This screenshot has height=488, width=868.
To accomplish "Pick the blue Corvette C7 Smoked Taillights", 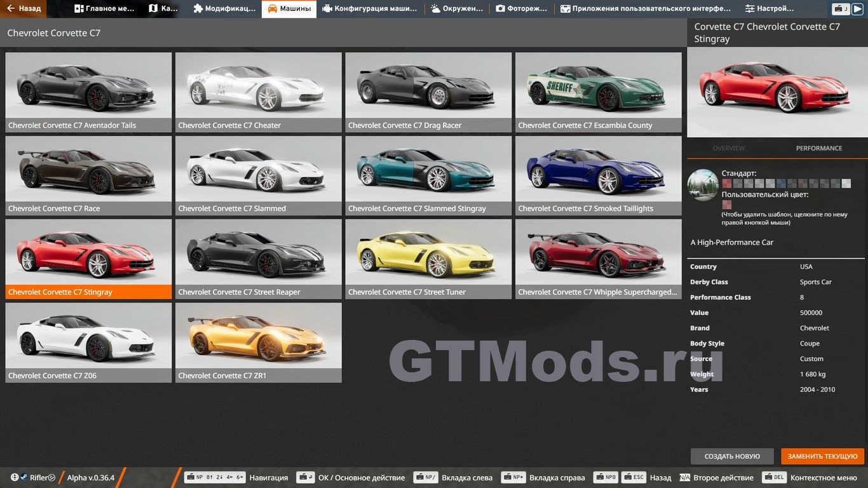I will [x=599, y=175].
